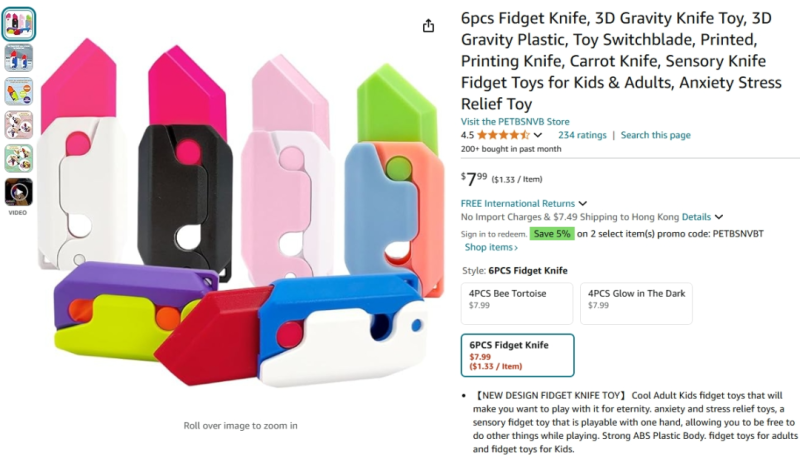This screenshot has width=800, height=459.
Task: Expand the rating breakdown chevron
Action: (538, 135)
